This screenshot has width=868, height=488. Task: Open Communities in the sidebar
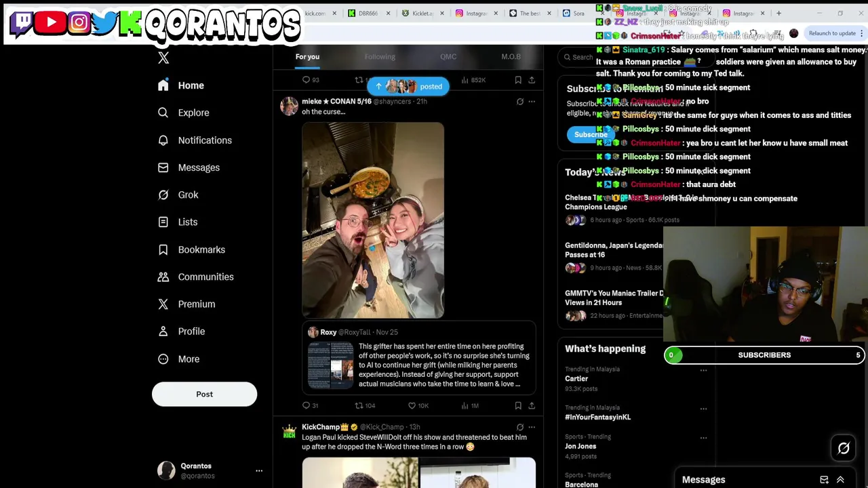tap(196, 277)
